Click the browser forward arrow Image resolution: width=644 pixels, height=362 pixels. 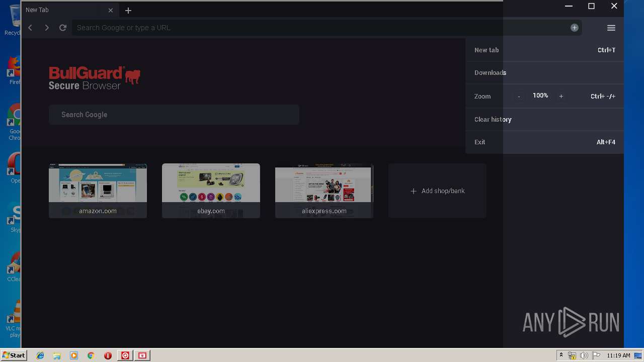(47, 28)
